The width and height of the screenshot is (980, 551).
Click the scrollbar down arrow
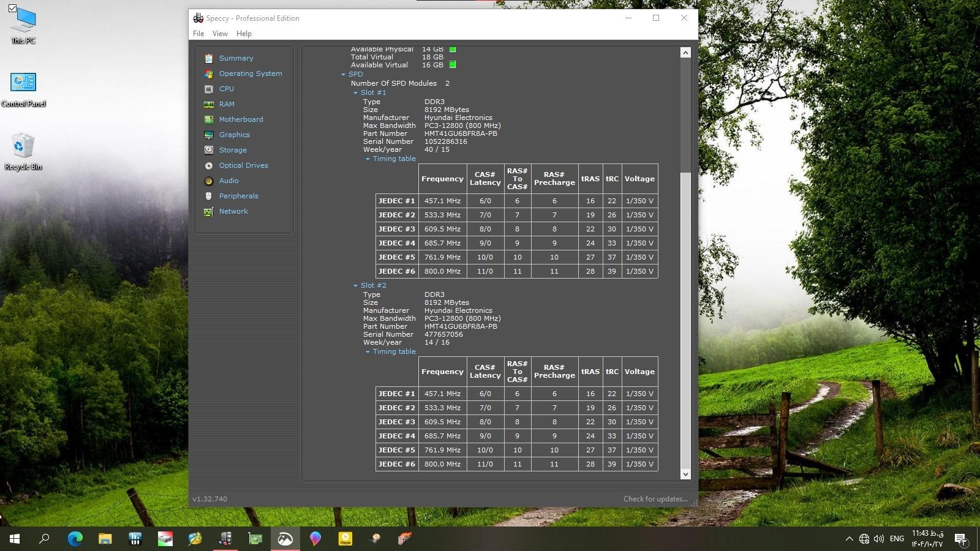click(x=685, y=474)
